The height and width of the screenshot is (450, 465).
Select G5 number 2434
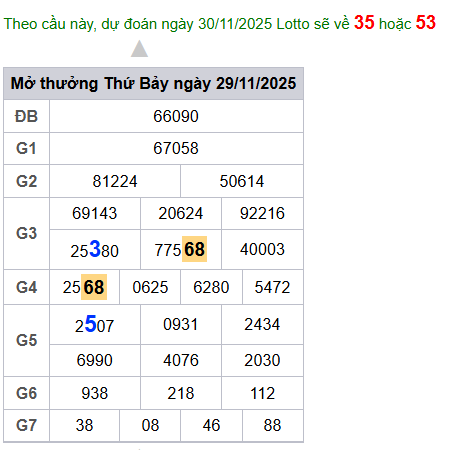(x=262, y=324)
